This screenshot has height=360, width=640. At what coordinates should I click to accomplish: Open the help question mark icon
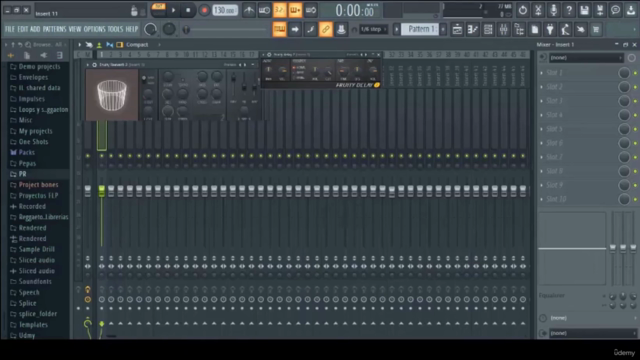click(569, 10)
